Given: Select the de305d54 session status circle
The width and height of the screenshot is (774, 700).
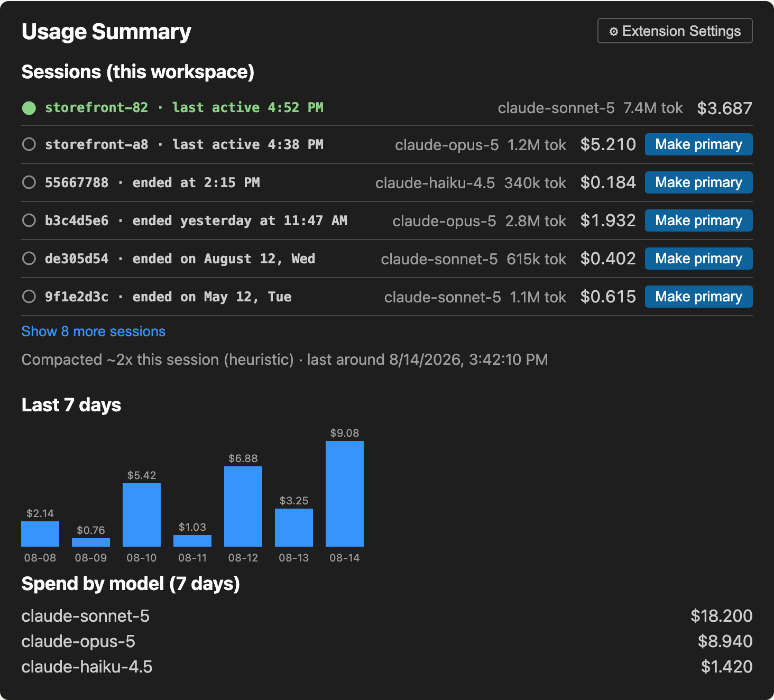Looking at the screenshot, I should click(x=29, y=259).
